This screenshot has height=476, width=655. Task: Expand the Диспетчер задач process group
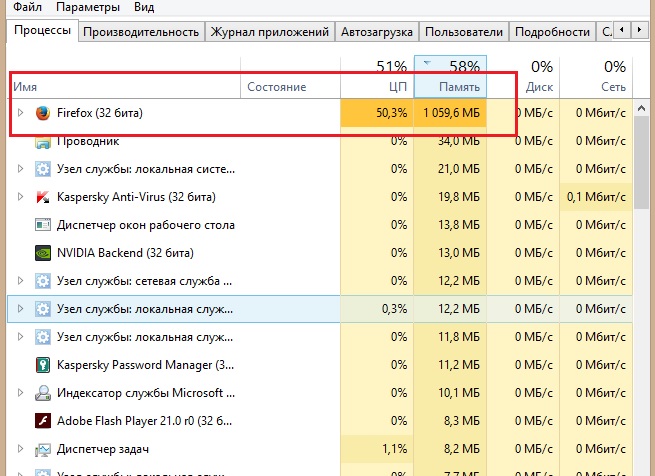coord(20,449)
